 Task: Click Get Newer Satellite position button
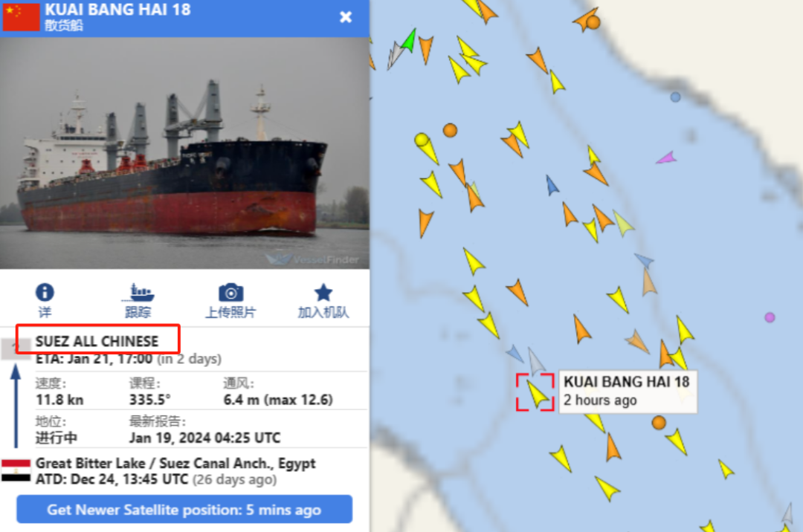pyautogui.click(x=184, y=510)
